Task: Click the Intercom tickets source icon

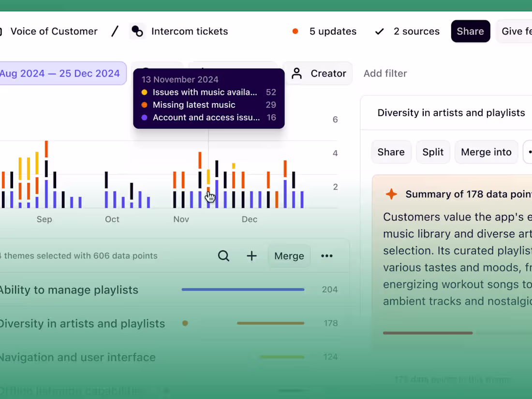Action: pos(137,31)
